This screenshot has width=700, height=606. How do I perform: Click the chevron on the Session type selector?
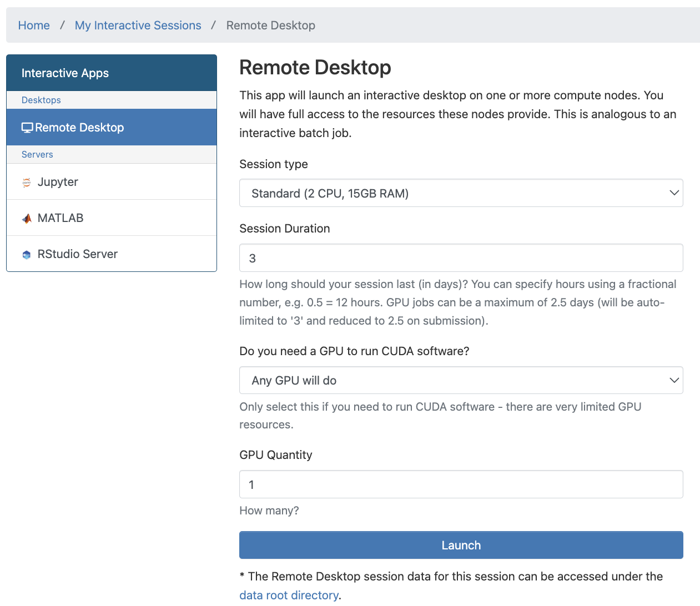(x=673, y=193)
